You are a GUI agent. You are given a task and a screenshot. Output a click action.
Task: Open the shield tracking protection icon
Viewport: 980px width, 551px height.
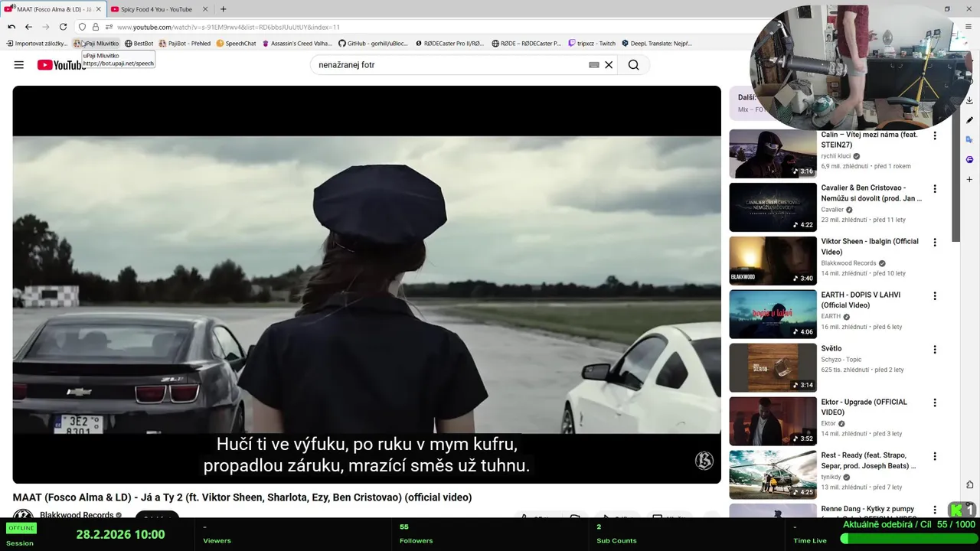pos(82,27)
